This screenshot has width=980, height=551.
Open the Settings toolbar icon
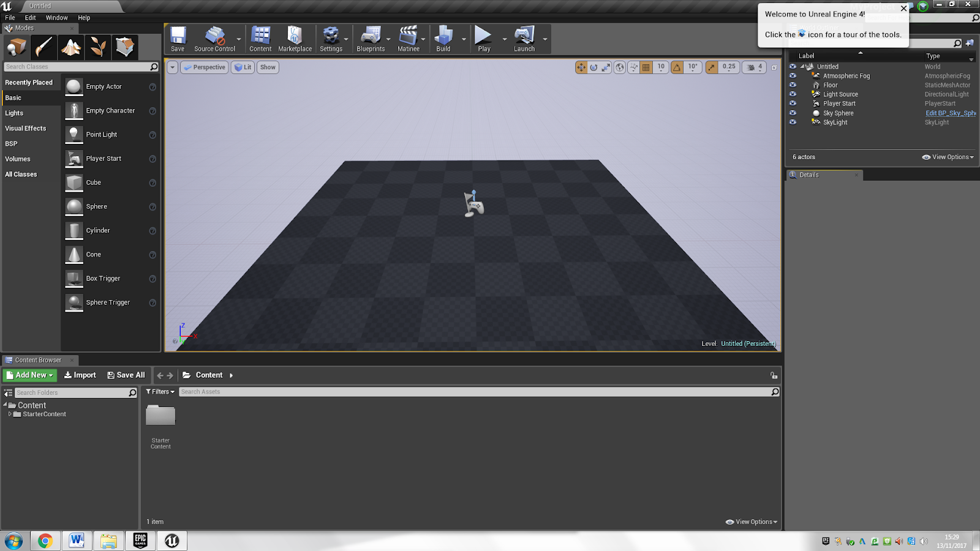[331, 39]
